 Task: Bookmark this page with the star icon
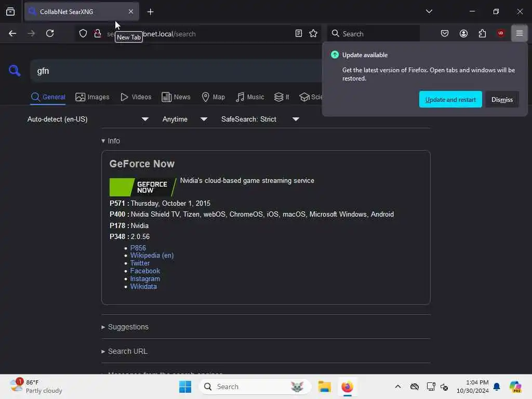coord(313,33)
